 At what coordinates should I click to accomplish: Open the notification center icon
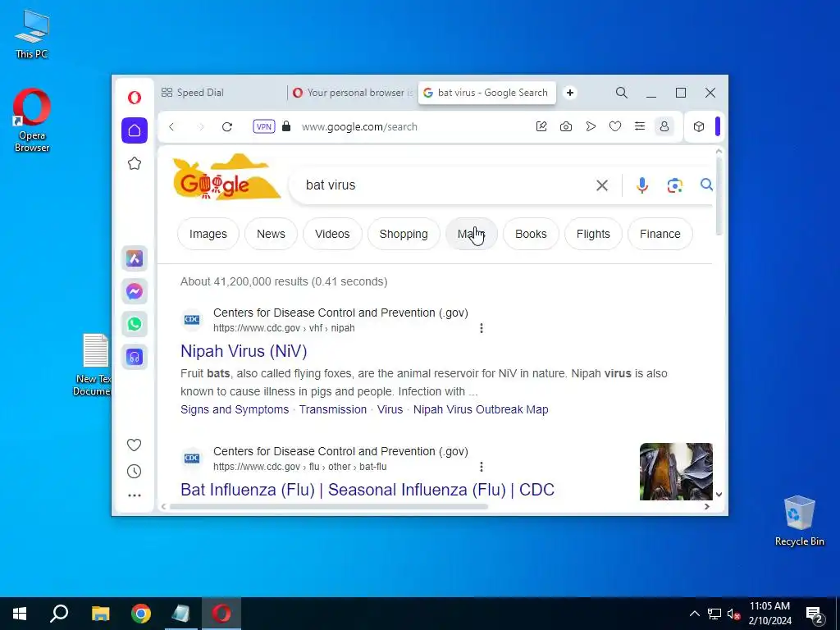tap(815, 614)
